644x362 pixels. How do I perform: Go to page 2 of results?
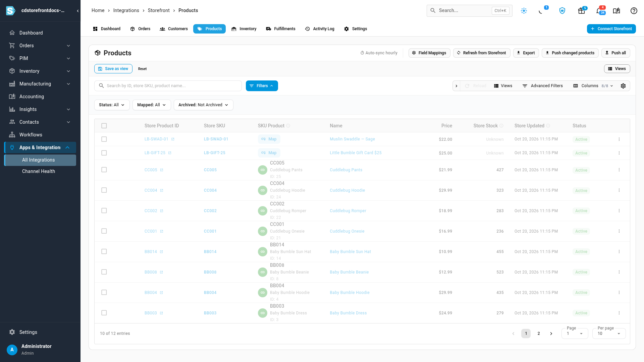pyautogui.click(x=539, y=334)
